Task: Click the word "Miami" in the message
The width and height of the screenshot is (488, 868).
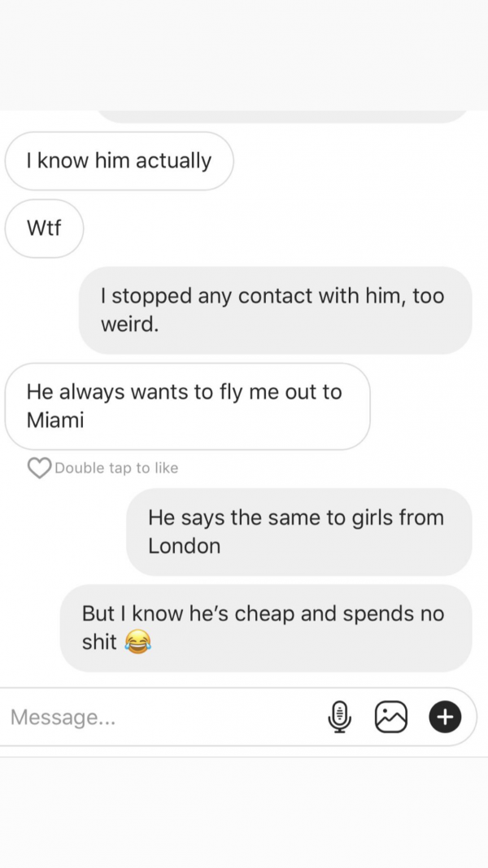Action: click(55, 420)
